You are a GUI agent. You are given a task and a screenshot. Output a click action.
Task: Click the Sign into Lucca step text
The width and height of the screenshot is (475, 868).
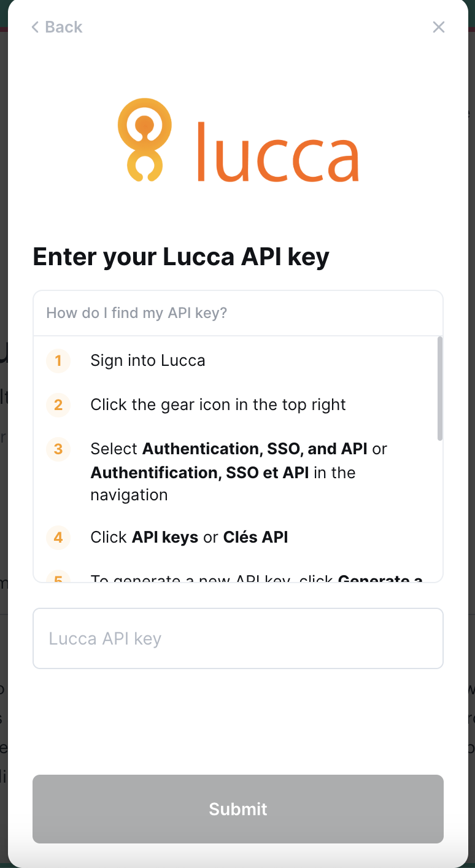[148, 360]
